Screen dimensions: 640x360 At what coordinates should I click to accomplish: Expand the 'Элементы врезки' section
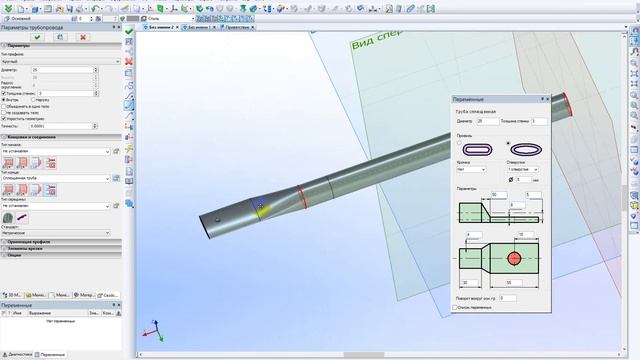[60, 248]
